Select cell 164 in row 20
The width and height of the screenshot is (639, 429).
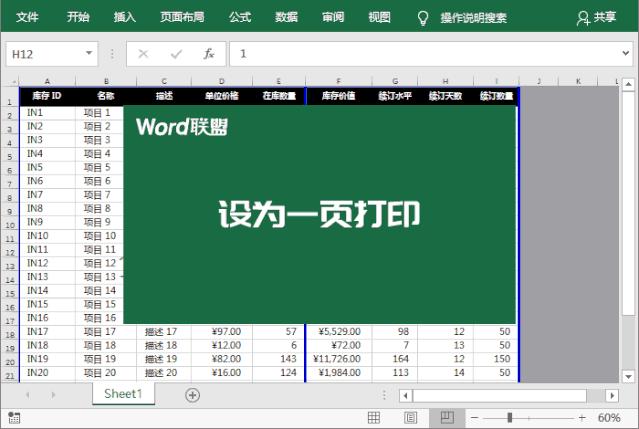pyautogui.click(x=394, y=359)
